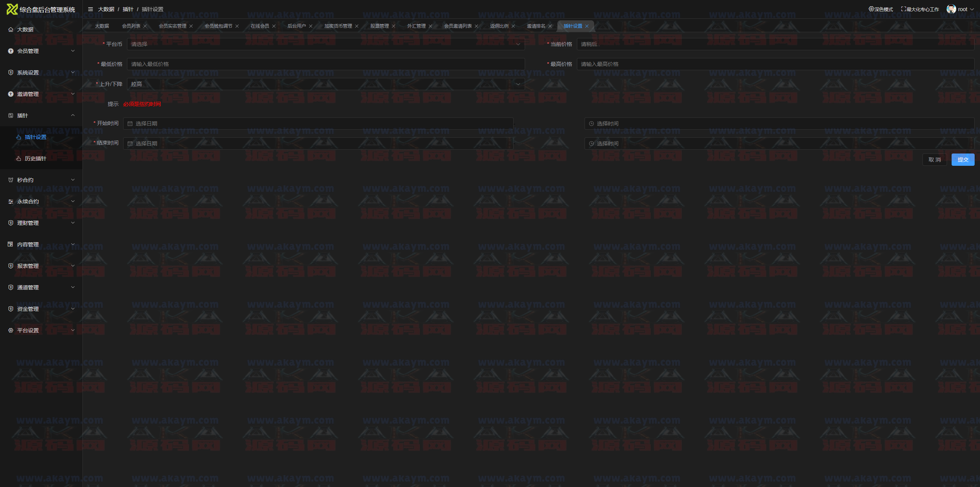Click the root user avatar

[x=951, y=9]
